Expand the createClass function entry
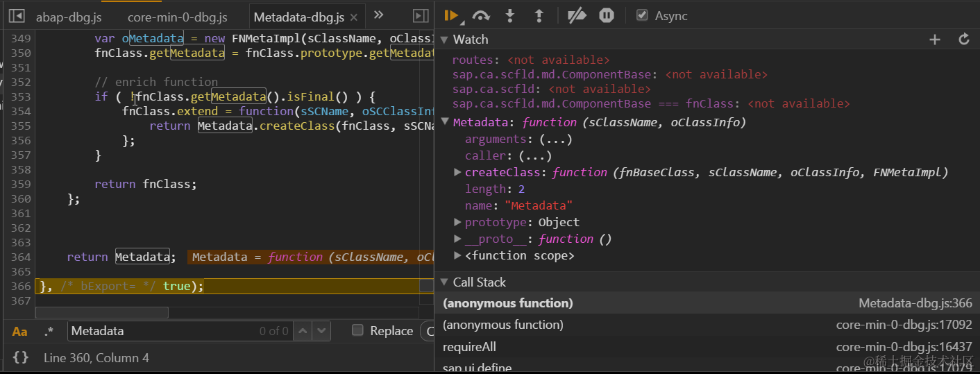 (x=457, y=172)
